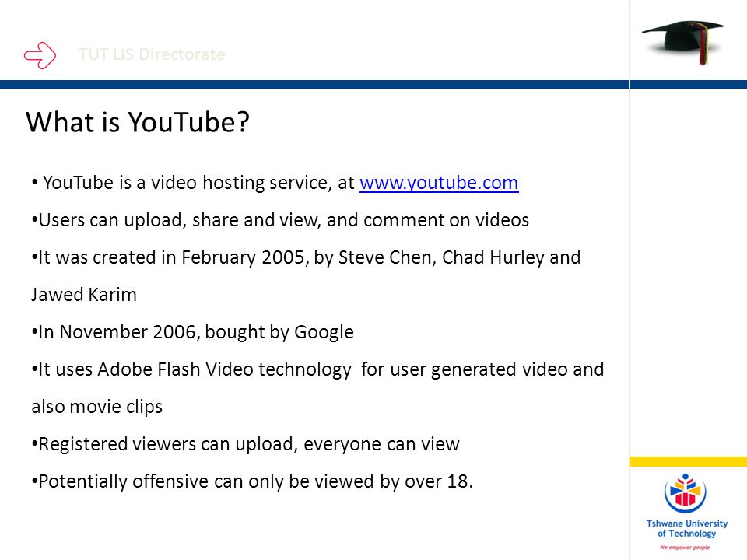Click the text 'It was created in February 2005'
The image size is (747, 560).
(x=170, y=257)
